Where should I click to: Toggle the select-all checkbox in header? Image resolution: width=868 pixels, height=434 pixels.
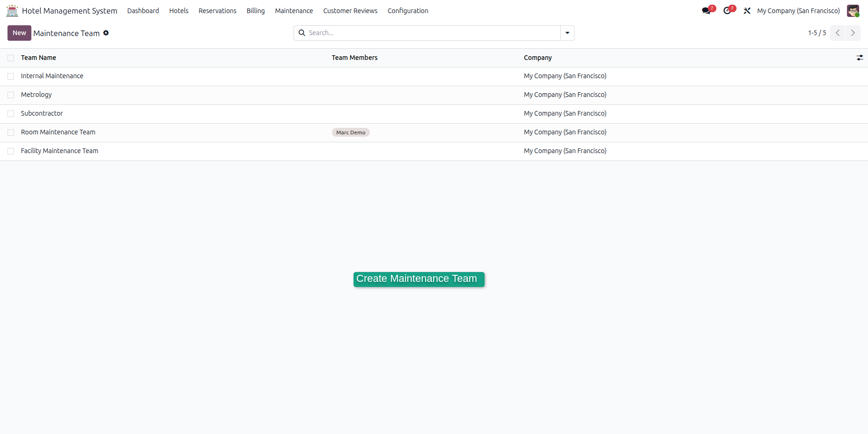coord(11,58)
